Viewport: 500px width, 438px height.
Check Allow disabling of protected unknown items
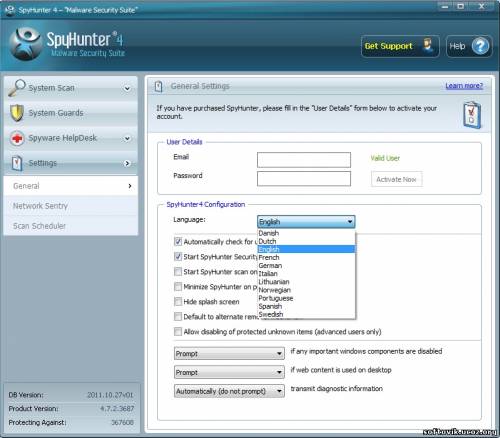coord(178,331)
